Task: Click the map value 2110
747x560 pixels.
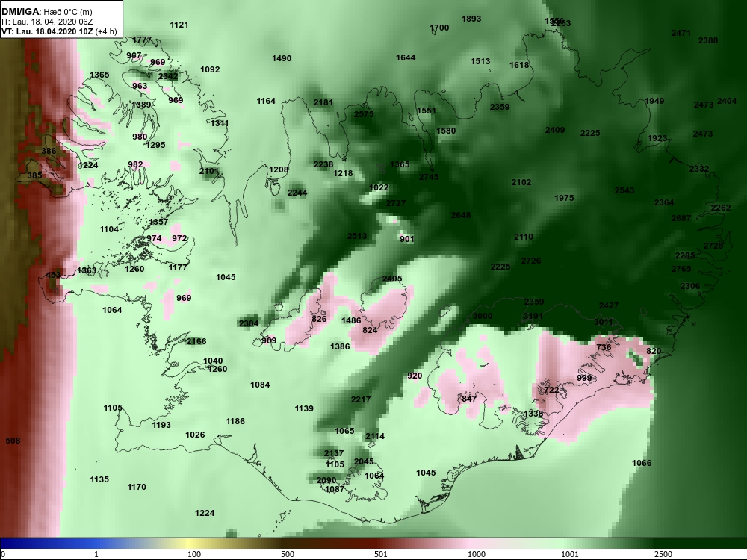Action: click(x=524, y=237)
